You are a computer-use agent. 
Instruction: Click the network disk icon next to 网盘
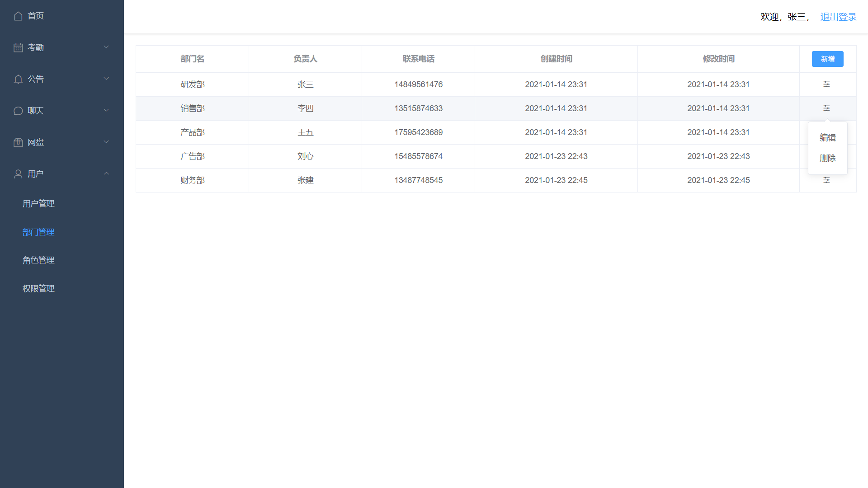(x=18, y=142)
